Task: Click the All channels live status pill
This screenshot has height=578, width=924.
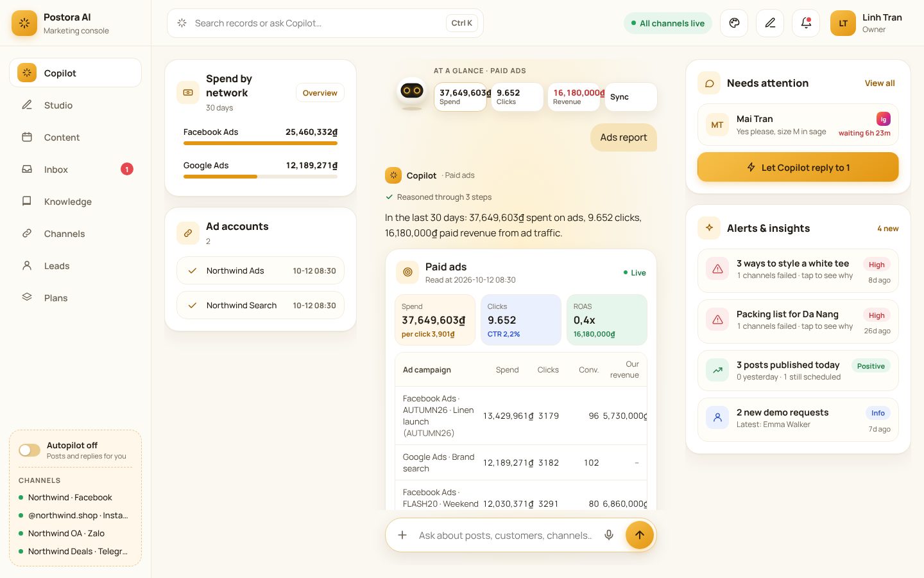Action: (x=668, y=23)
